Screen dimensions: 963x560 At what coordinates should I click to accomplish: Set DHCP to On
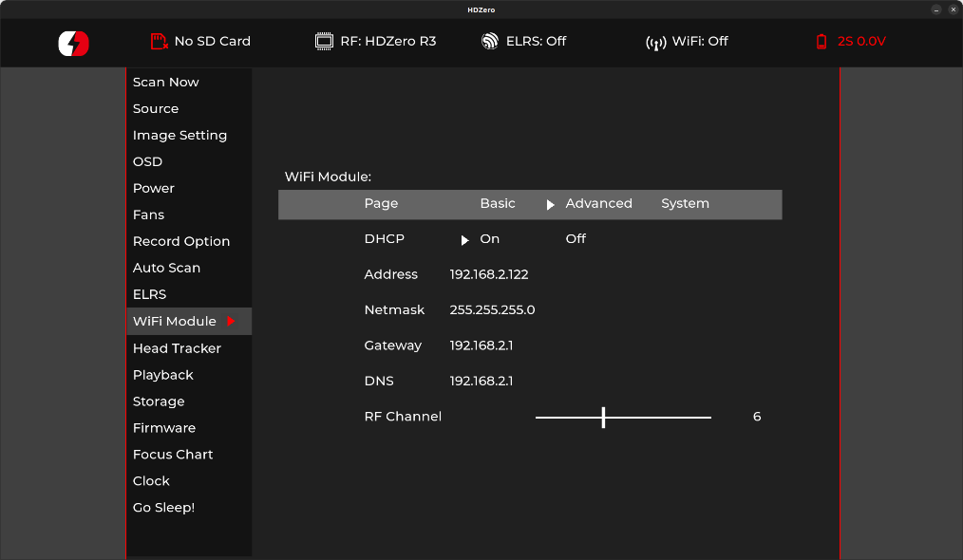click(489, 239)
